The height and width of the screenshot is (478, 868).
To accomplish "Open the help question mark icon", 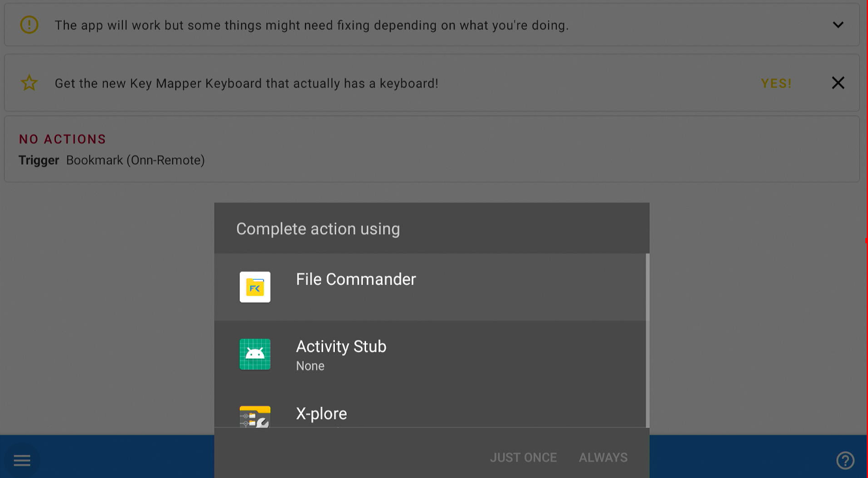I will pos(845,460).
